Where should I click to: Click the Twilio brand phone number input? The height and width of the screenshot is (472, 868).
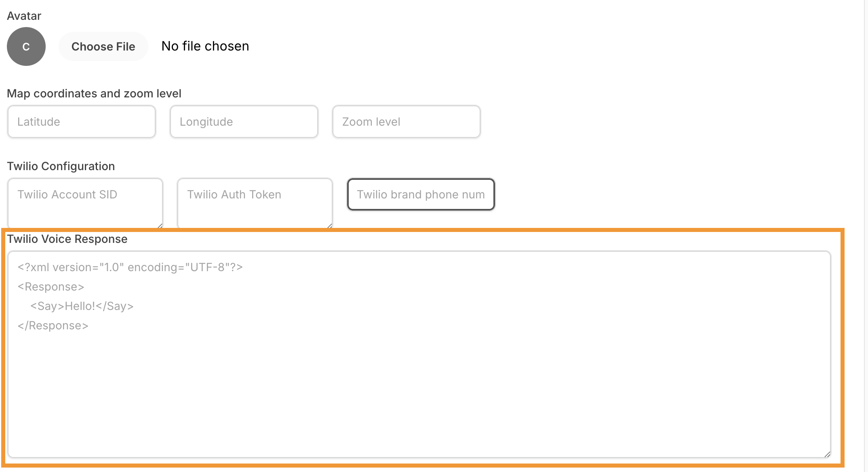click(x=421, y=194)
